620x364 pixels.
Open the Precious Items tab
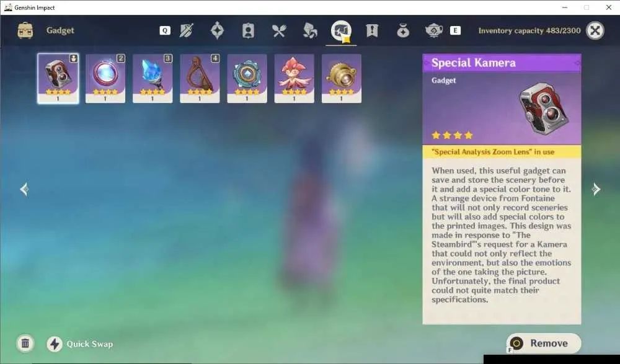click(403, 30)
